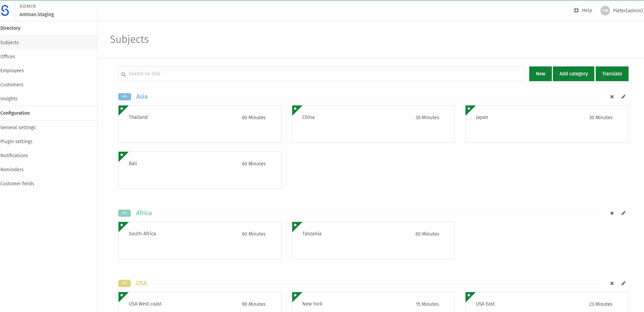The height and width of the screenshot is (312, 644).
Task: Click the New button
Action: (x=541, y=74)
